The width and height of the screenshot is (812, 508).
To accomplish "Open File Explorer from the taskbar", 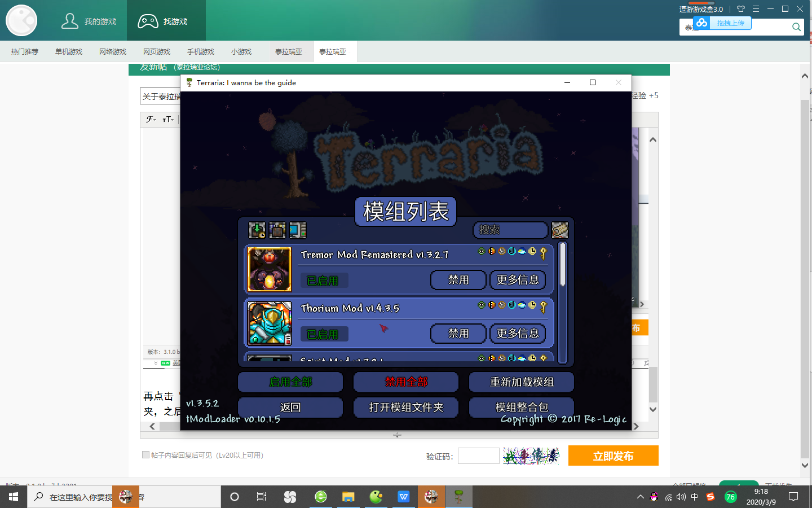I will pyautogui.click(x=348, y=497).
